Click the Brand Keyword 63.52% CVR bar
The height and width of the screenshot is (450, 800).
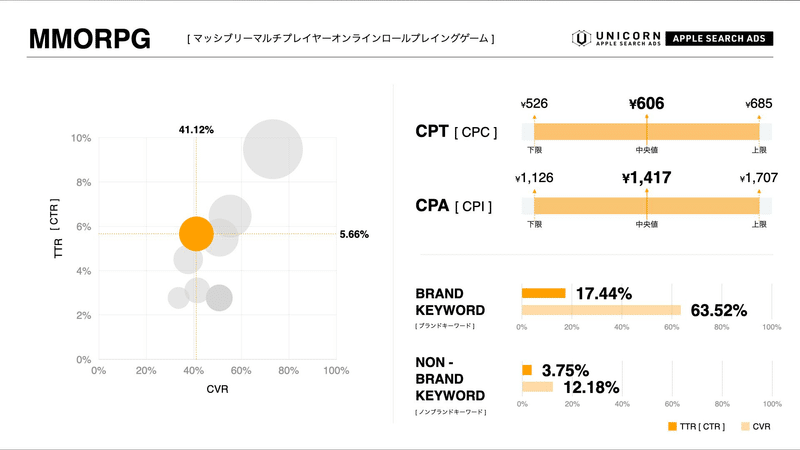click(601, 310)
